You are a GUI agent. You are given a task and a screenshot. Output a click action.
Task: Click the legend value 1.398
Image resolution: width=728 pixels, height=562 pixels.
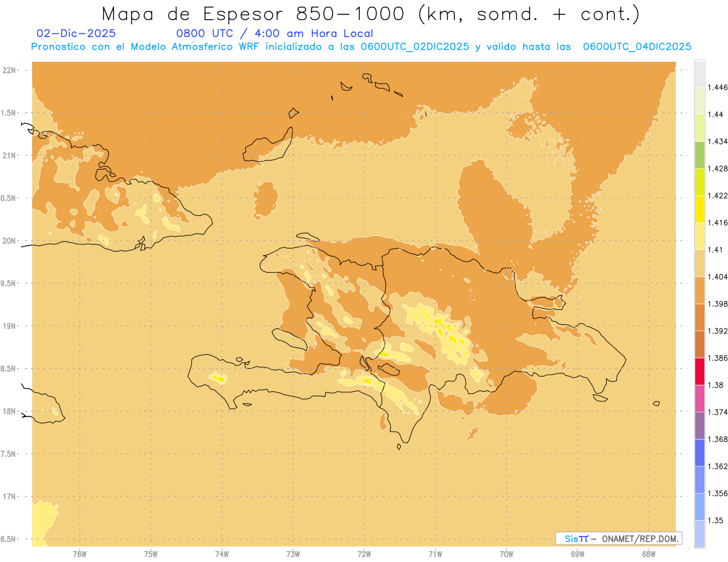tap(718, 304)
